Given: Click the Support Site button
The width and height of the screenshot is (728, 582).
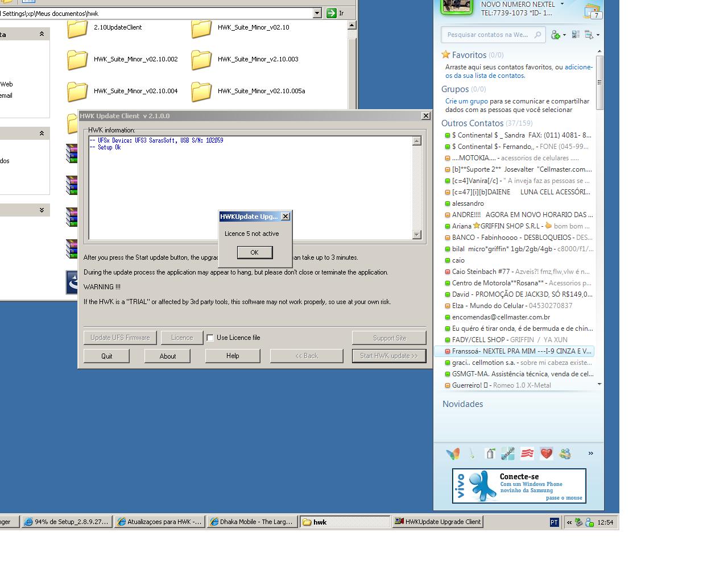Looking at the screenshot, I should click(389, 338).
